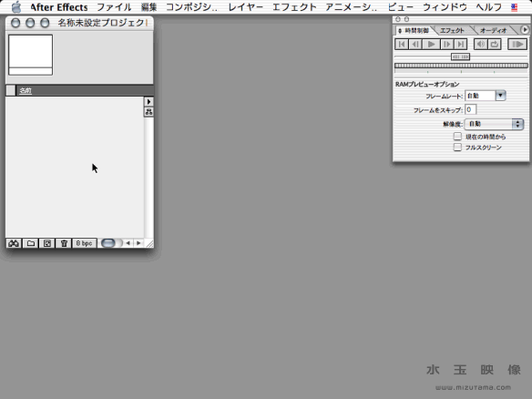Switch to the エフェクト palette tab
Viewport: 532px width, 399px height.
(x=452, y=31)
